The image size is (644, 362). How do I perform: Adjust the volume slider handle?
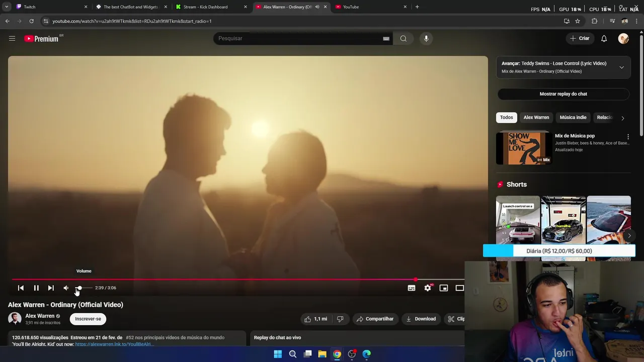[x=79, y=288]
